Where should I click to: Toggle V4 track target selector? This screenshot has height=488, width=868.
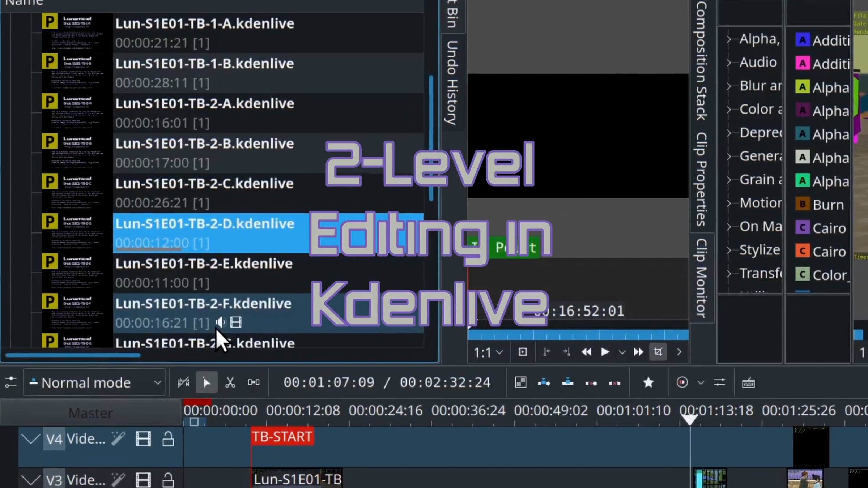click(x=54, y=439)
